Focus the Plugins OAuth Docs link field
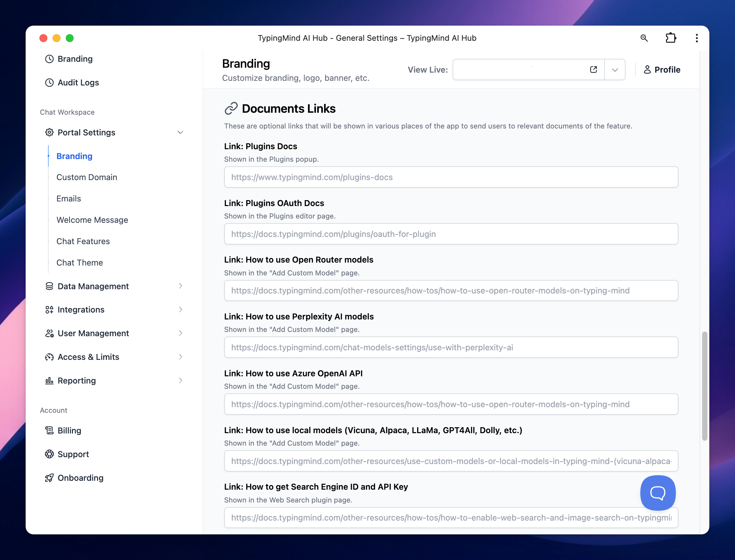Image resolution: width=735 pixels, height=560 pixels. pos(451,234)
